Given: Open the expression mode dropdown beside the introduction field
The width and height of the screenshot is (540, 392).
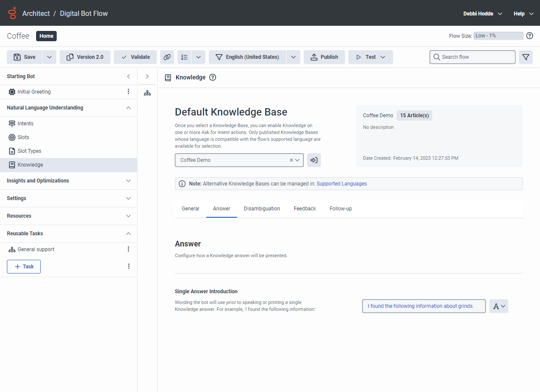Looking at the screenshot, I should coord(499,306).
